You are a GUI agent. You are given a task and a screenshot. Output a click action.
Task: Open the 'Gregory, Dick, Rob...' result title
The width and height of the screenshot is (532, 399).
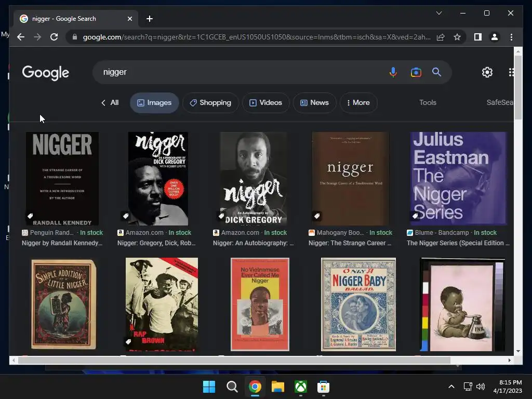click(156, 243)
